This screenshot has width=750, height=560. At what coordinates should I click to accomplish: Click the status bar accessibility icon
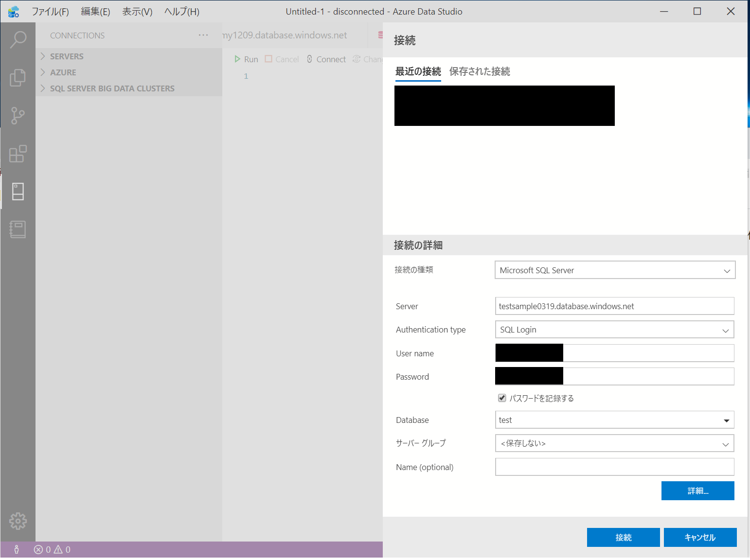coord(17,549)
